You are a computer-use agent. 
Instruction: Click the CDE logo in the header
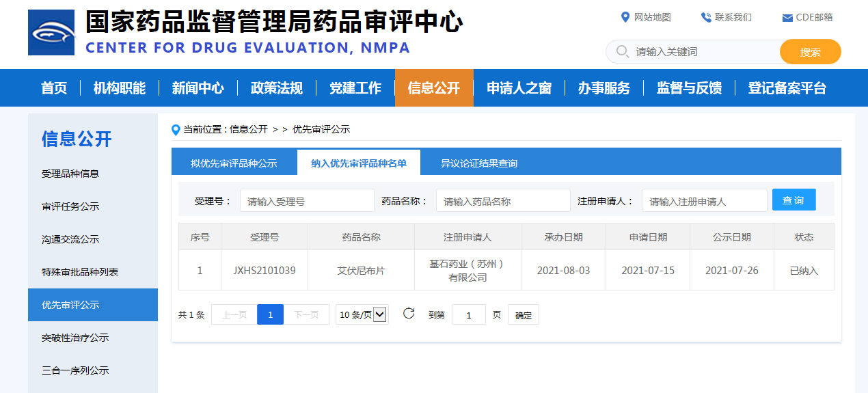[x=51, y=33]
